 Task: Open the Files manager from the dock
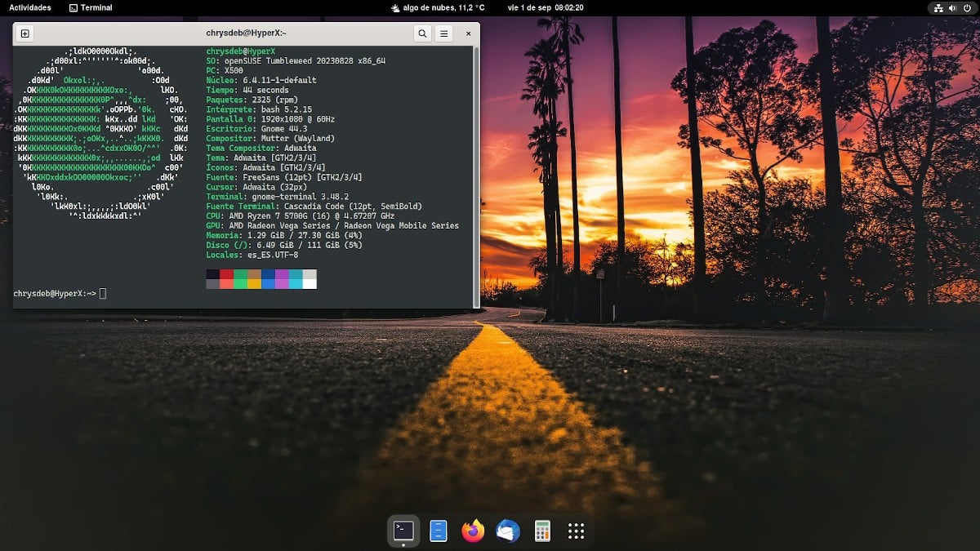(439, 531)
